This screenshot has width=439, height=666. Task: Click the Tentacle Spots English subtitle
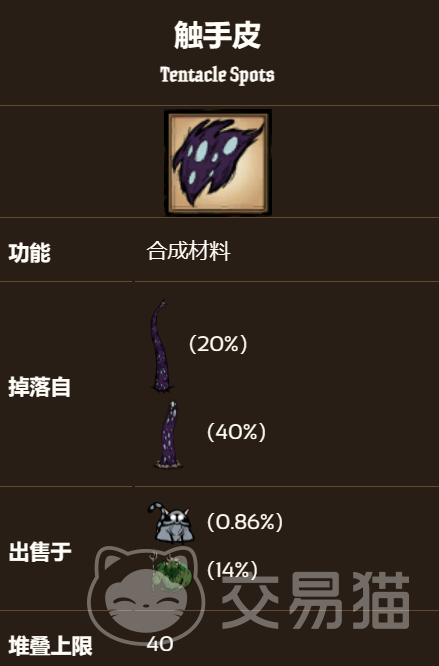(217, 75)
